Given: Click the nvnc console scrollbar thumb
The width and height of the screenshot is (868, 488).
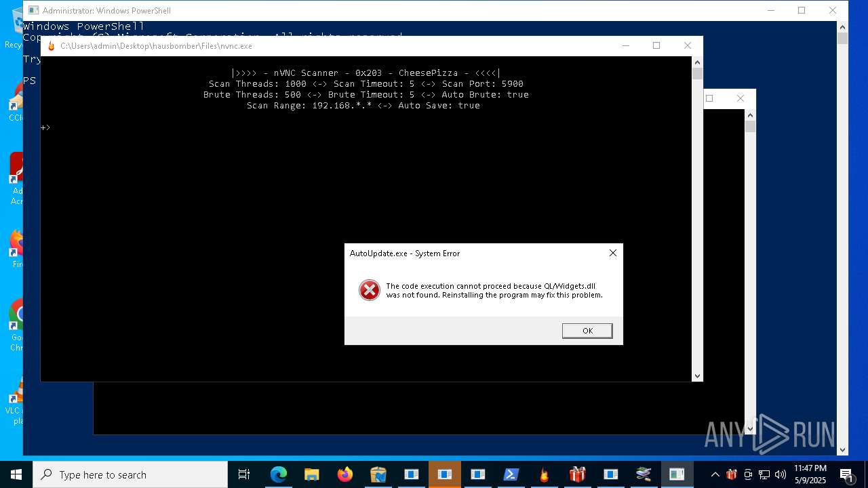Looking at the screenshot, I should point(697,74).
